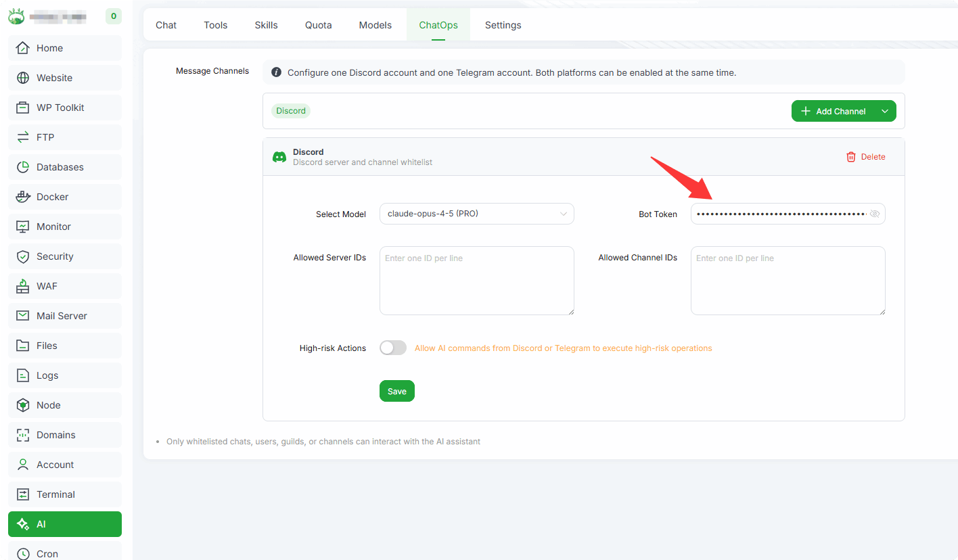The image size is (958, 560).
Task: Open the Settings tab
Action: [503, 25]
